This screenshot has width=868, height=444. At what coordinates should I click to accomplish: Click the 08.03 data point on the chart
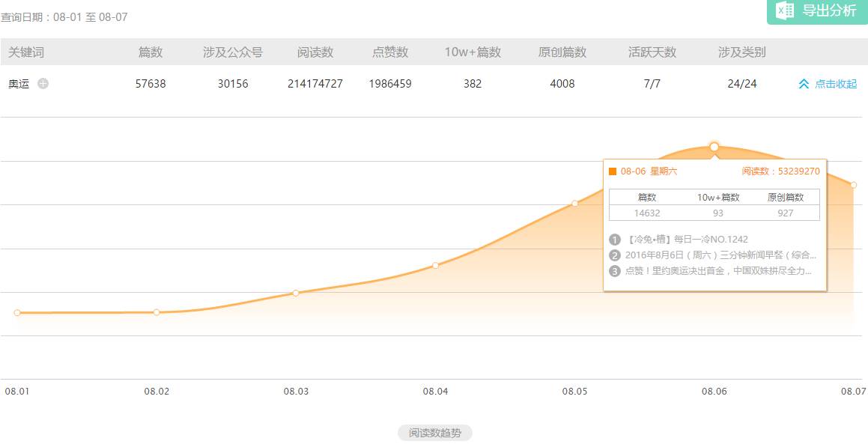point(296,293)
